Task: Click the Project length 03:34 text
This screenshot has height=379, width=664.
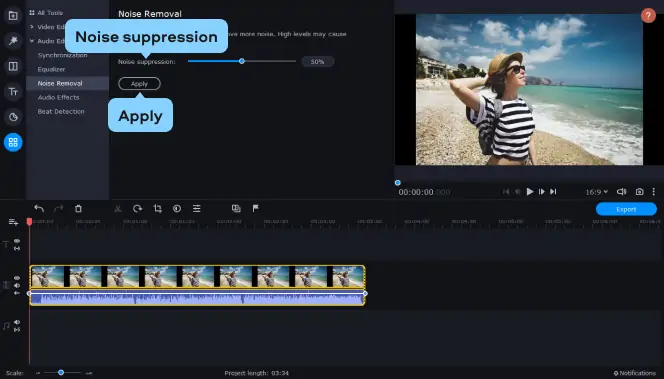Action: point(257,373)
